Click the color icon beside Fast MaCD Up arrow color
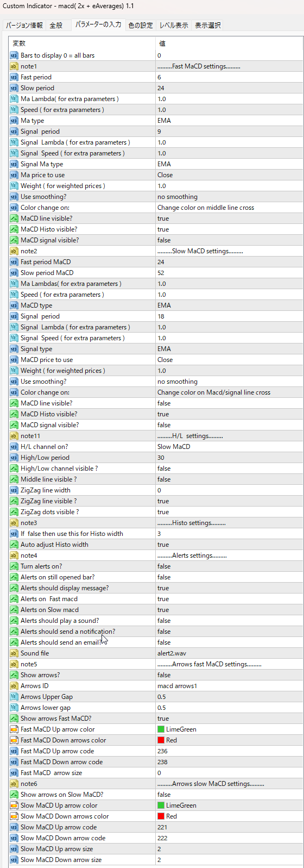The height and width of the screenshot is (868, 304). (x=14, y=729)
